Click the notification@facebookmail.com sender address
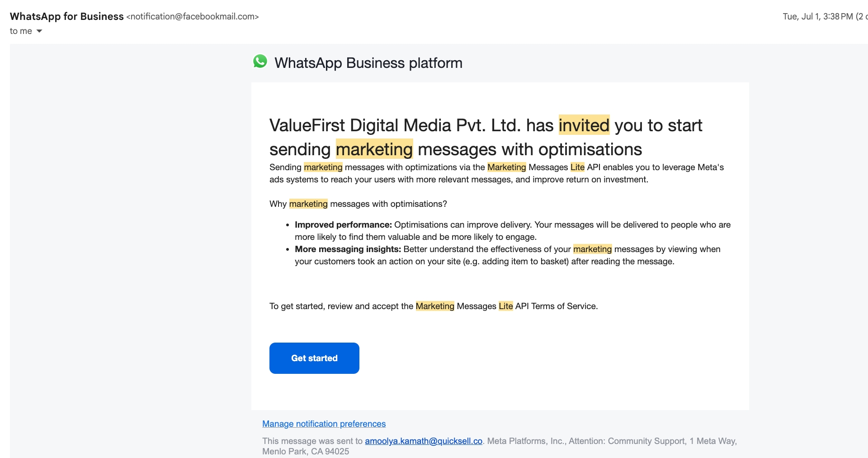Screen dimensions: 868x458 pyautogui.click(x=193, y=17)
